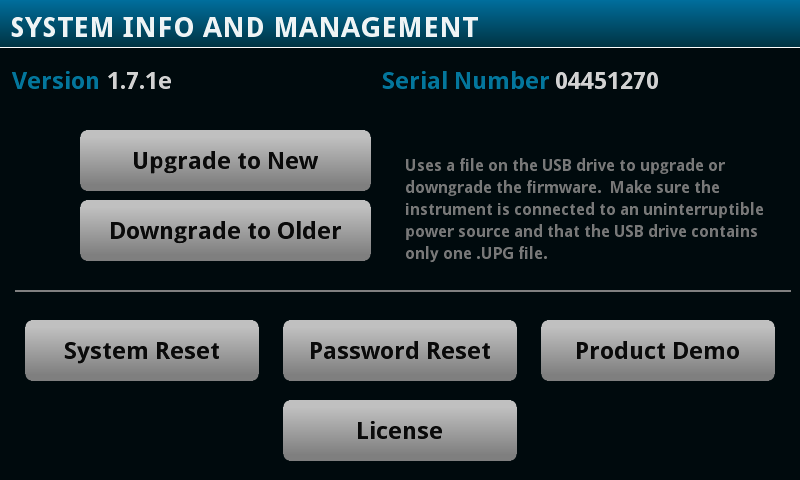Click the Serial Number label
The height and width of the screenshot is (480, 800).
tap(465, 81)
